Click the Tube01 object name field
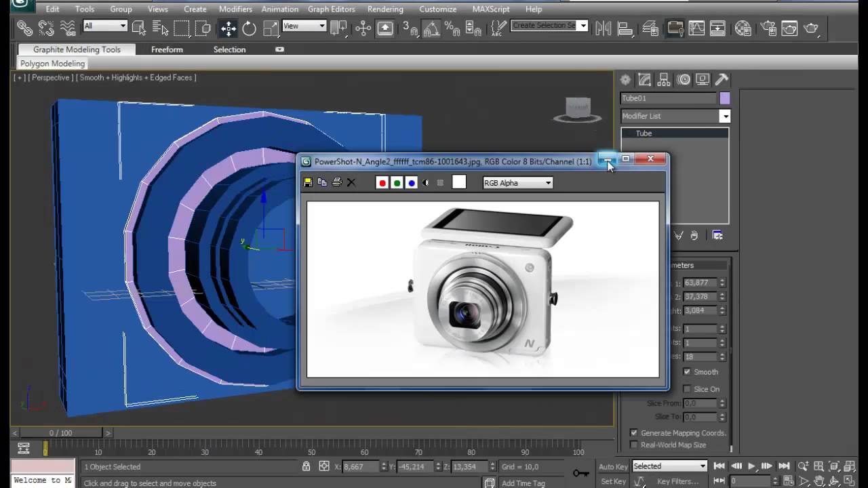Screen dimensions: 868x488 [669, 98]
